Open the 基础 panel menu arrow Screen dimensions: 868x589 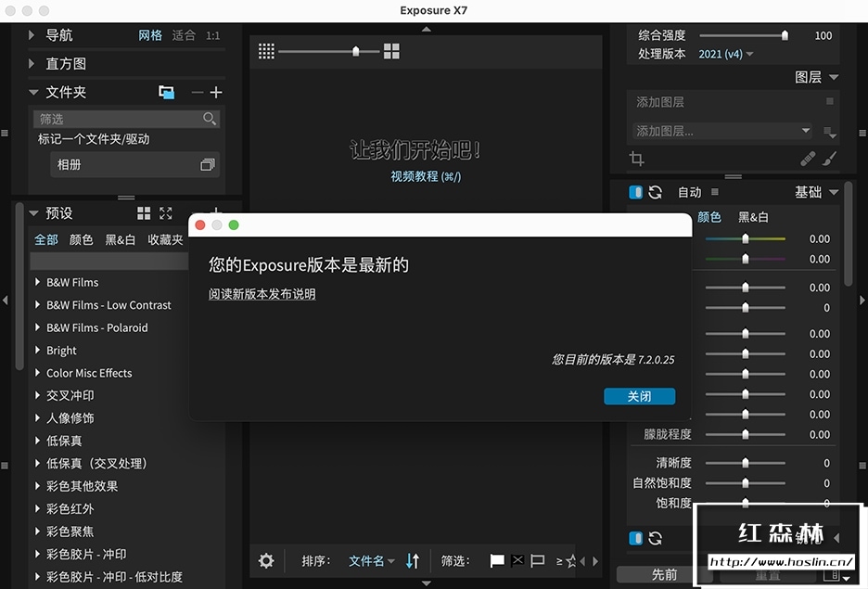point(834,192)
